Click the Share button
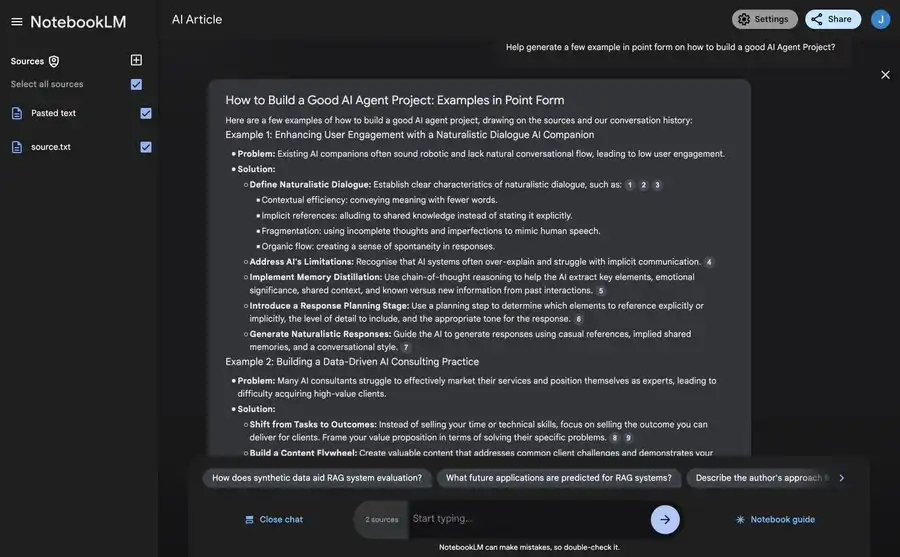The image size is (900, 557). click(832, 19)
